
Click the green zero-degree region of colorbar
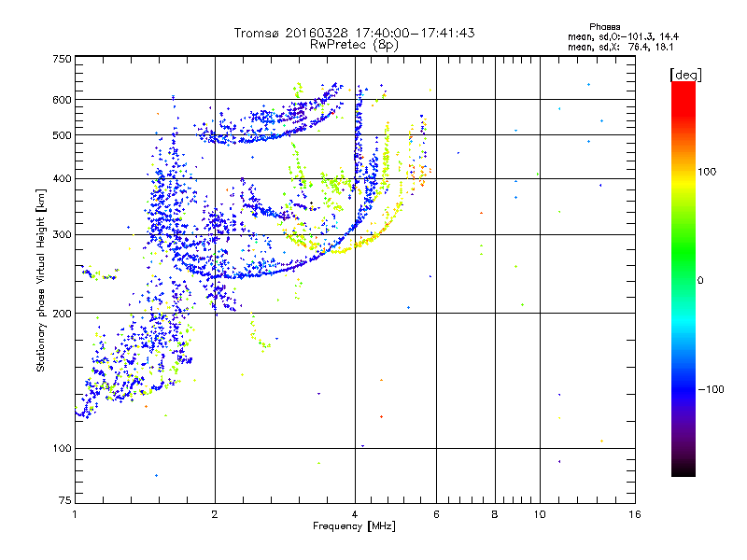(x=684, y=279)
